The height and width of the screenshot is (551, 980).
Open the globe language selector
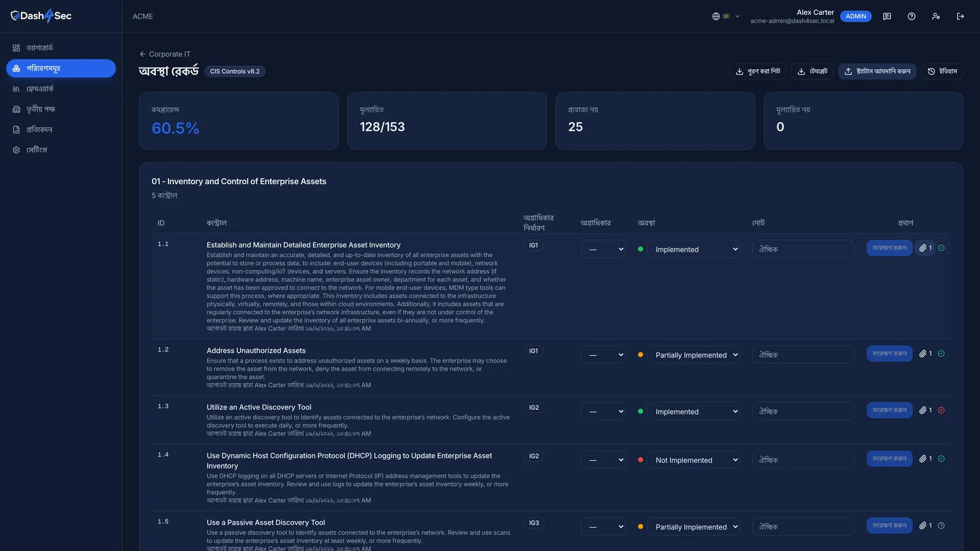click(726, 17)
